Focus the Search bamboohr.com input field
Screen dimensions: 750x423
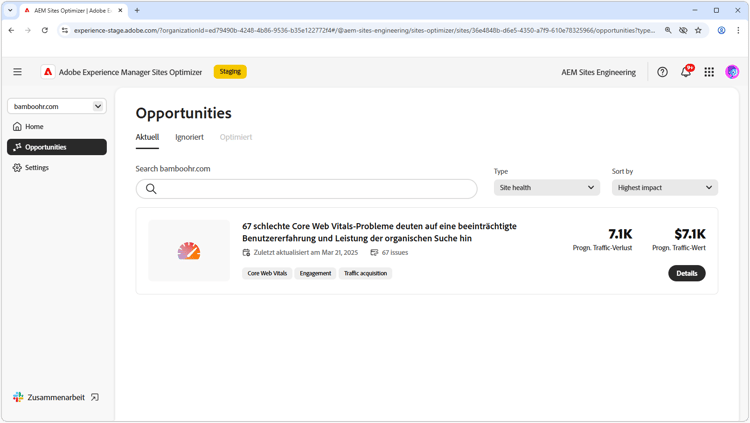307,189
